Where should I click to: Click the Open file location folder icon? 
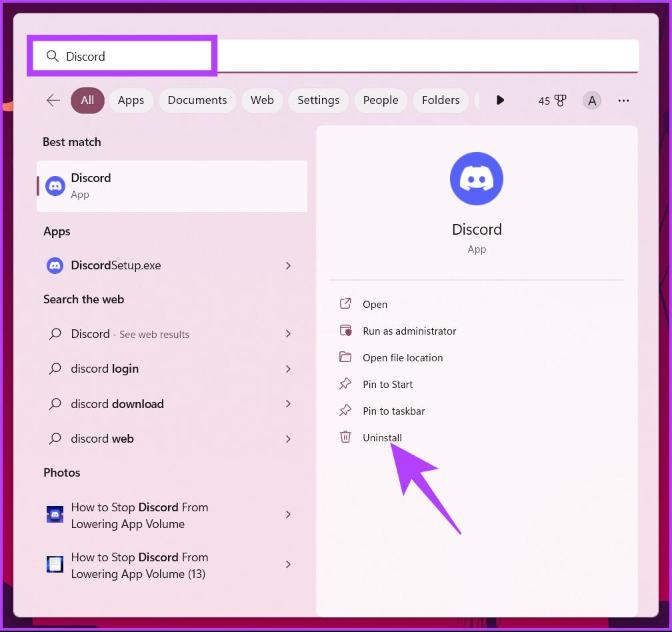(x=345, y=357)
